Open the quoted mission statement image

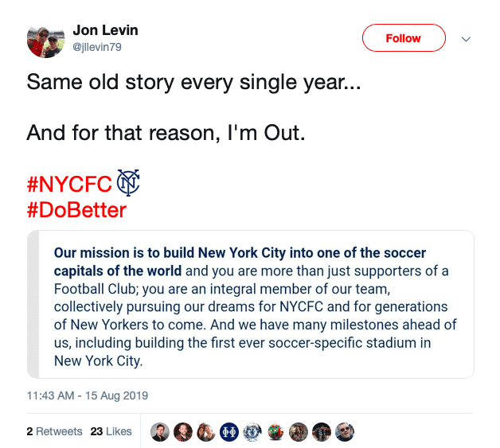pyautogui.click(x=251, y=304)
